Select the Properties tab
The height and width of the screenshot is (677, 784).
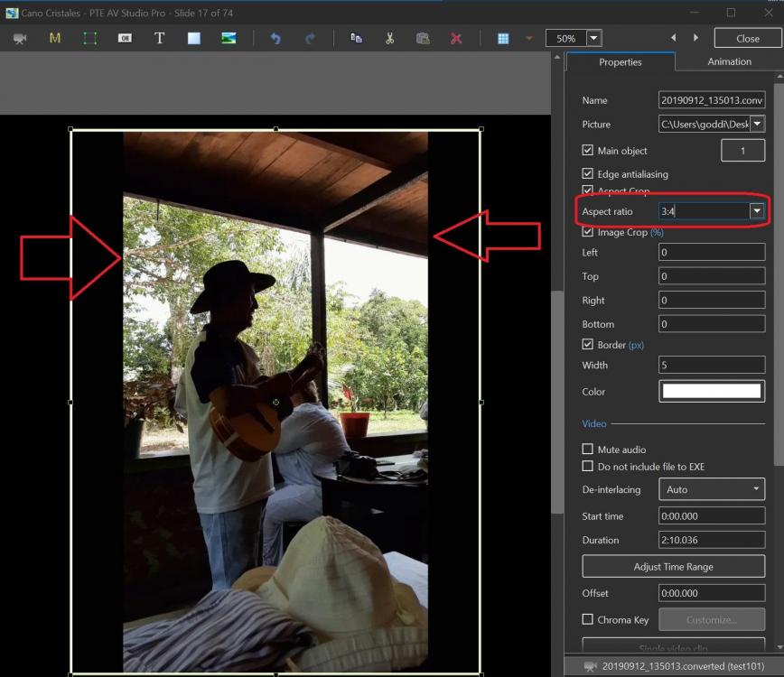click(x=620, y=62)
